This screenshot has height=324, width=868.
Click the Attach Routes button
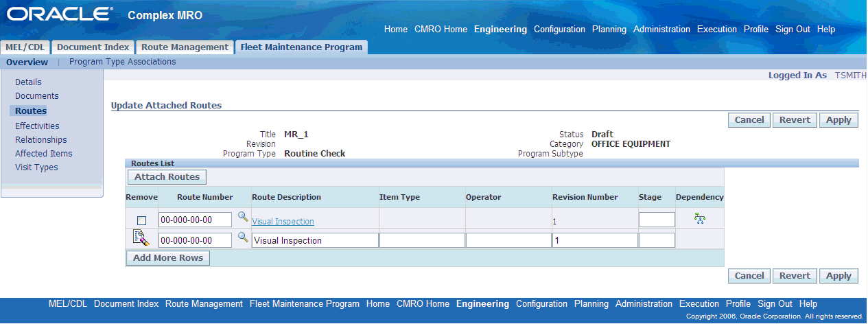(x=167, y=177)
